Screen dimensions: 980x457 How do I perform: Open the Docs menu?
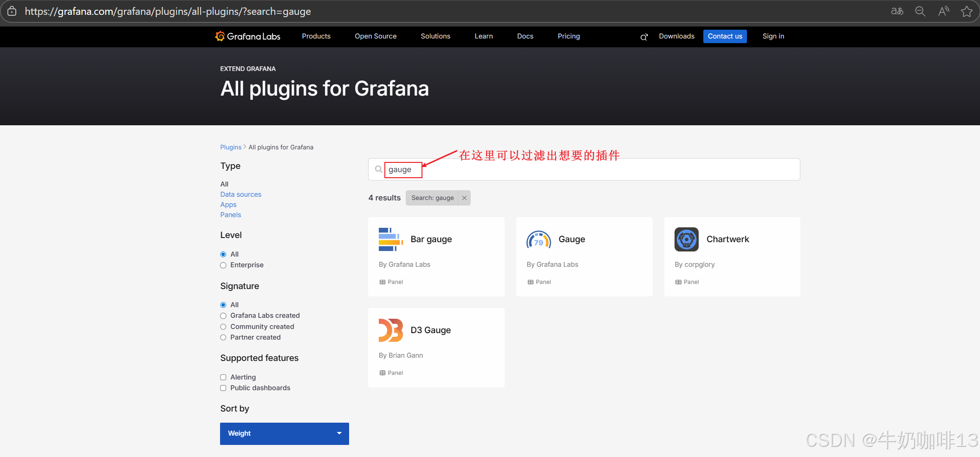pos(525,36)
